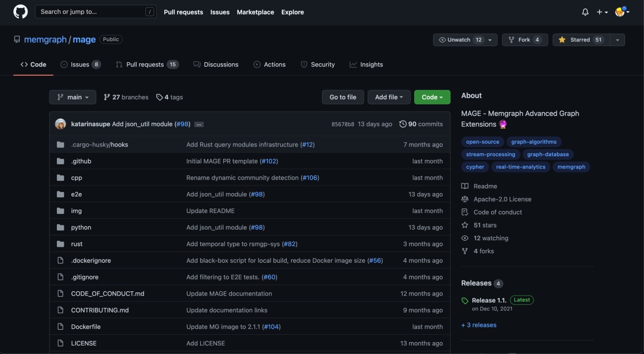This screenshot has height=354, width=644.
Task: Click the file icon beside CONTRIBUTING.md
Action: [x=60, y=310]
